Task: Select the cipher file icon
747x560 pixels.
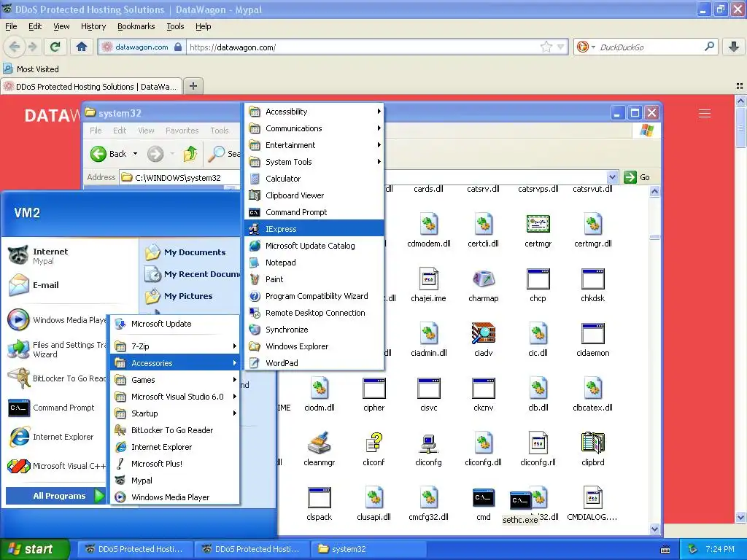Action: click(x=374, y=389)
